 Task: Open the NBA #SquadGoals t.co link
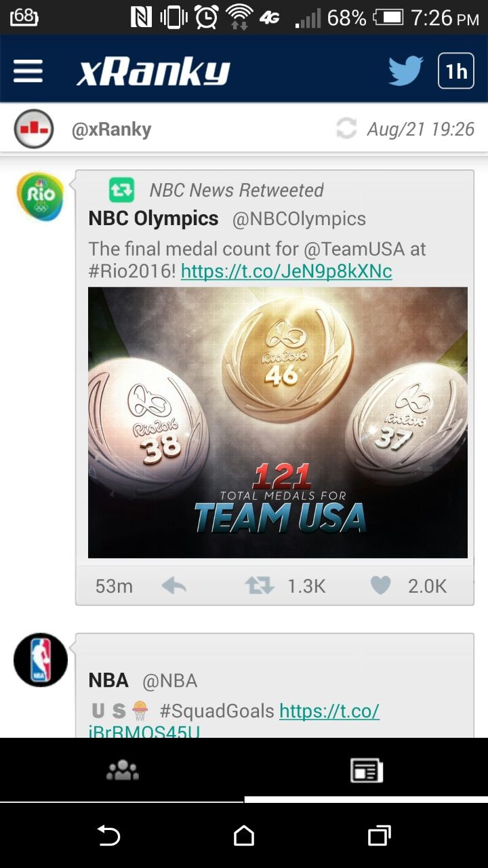(329, 711)
